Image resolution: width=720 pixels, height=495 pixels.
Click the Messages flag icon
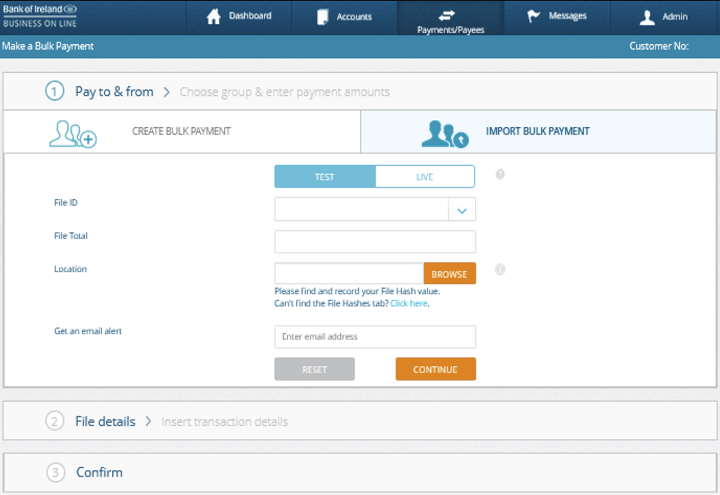534,16
